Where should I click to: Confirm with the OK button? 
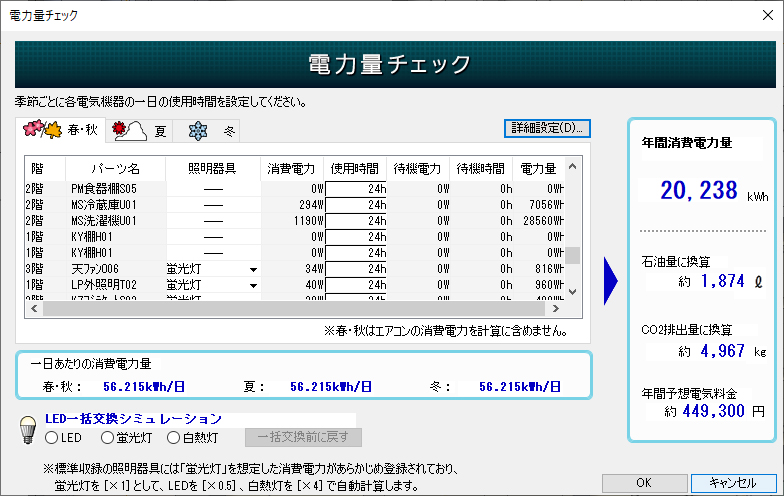point(644,483)
